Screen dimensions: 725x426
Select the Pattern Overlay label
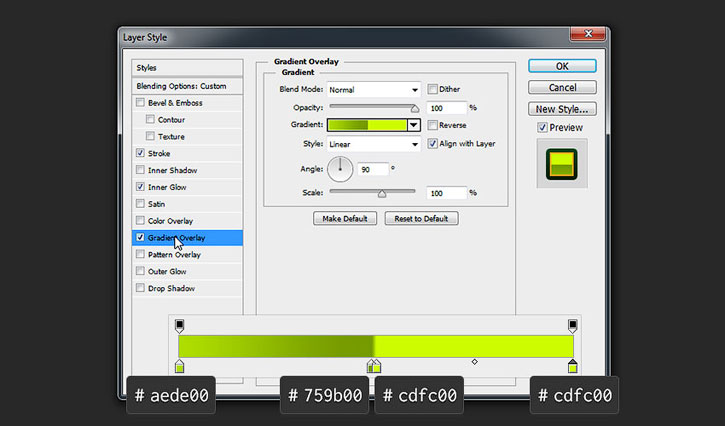point(174,254)
